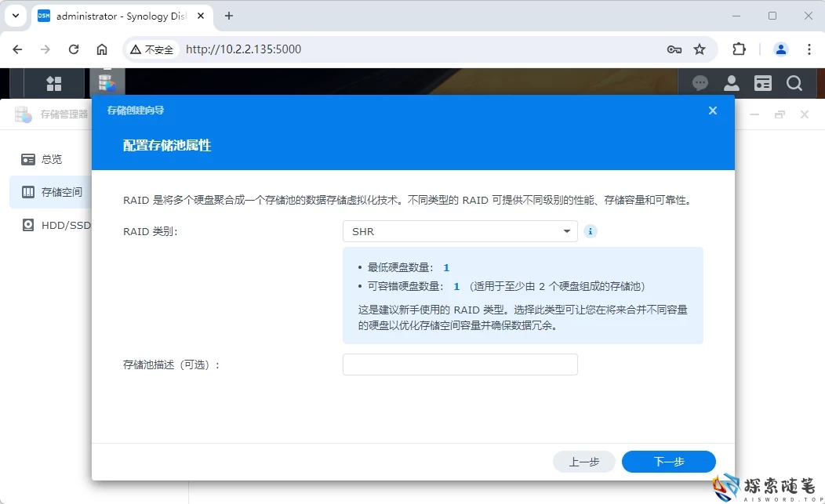Switch to the Synology DiskStation browser tab

click(118, 16)
